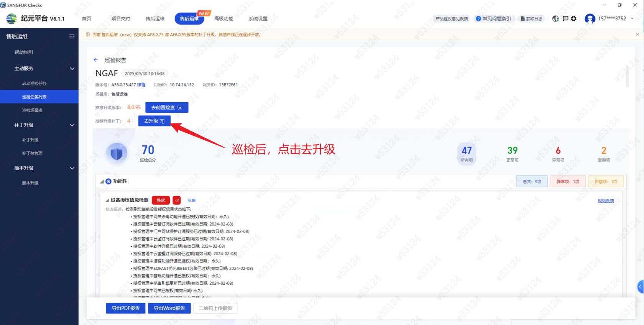Filter by 所有项 count 47
Image resolution: width=644 pixels, height=325 pixels.
click(467, 153)
